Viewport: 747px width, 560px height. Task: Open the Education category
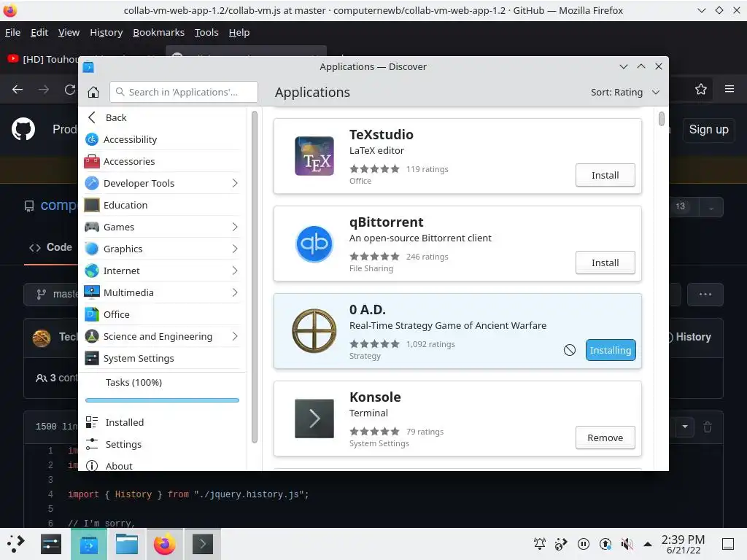coord(163,205)
